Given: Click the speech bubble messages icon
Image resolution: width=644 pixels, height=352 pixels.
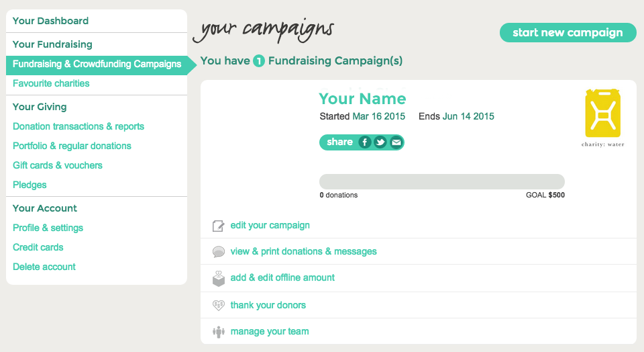Looking at the screenshot, I should [x=219, y=252].
